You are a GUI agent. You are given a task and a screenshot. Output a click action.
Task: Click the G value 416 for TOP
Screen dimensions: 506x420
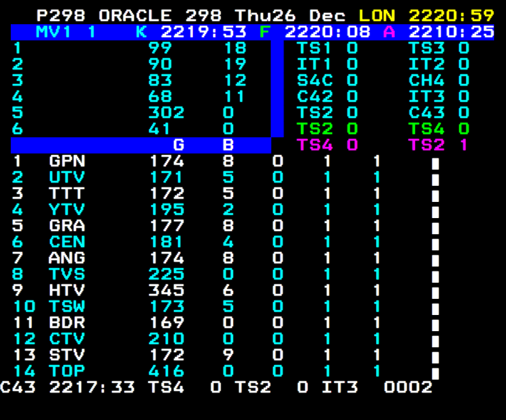click(166, 370)
